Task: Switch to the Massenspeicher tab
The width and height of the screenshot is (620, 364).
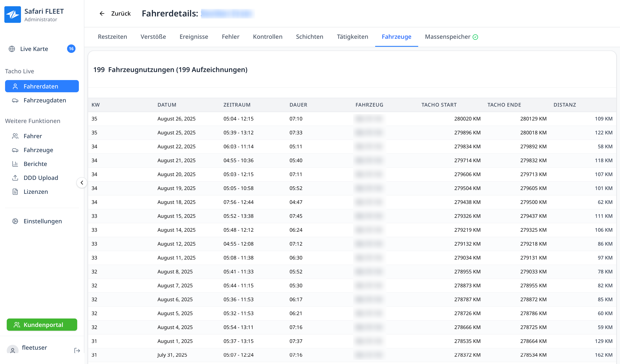Action: [x=448, y=37]
